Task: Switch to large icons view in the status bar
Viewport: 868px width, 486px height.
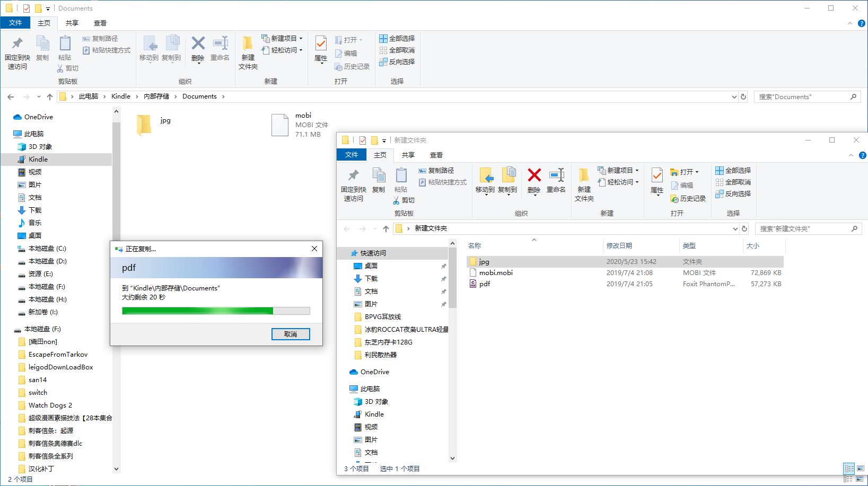Action: click(861, 469)
